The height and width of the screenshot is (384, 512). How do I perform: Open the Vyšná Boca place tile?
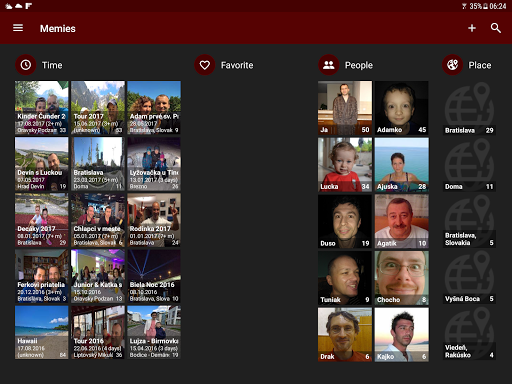click(469, 277)
